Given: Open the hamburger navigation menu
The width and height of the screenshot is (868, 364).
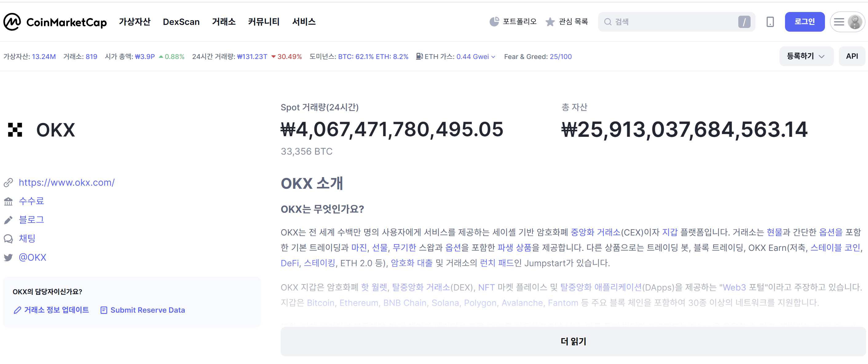Looking at the screenshot, I should point(839,22).
